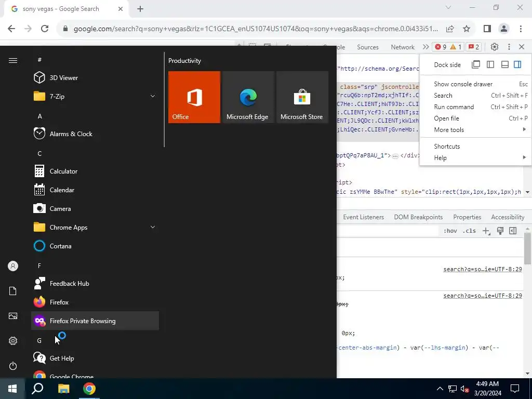
Task: Open the Accessibility pane tab
Action: click(508, 217)
